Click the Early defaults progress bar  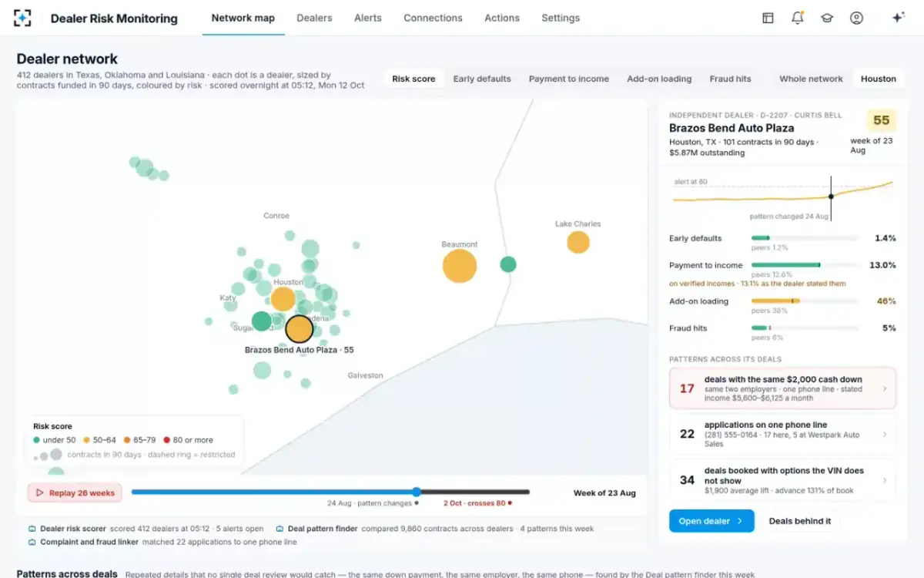click(x=805, y=238)
